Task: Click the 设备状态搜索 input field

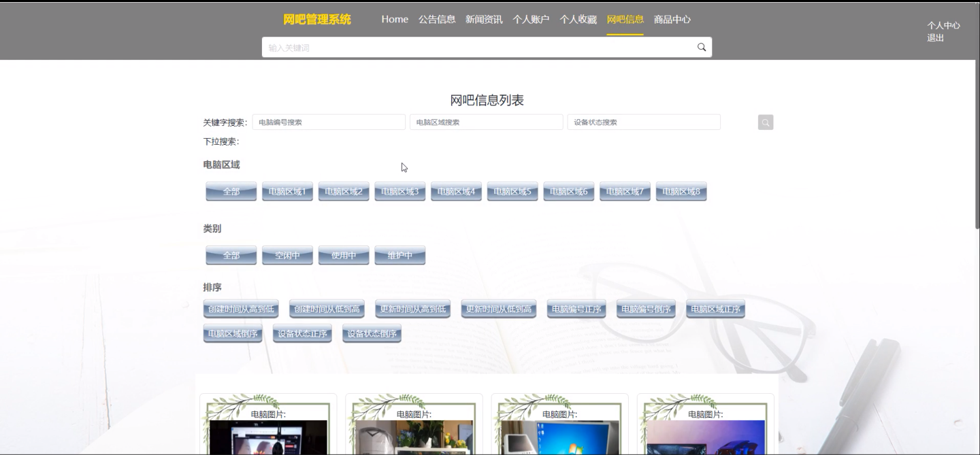Action: 644,122
